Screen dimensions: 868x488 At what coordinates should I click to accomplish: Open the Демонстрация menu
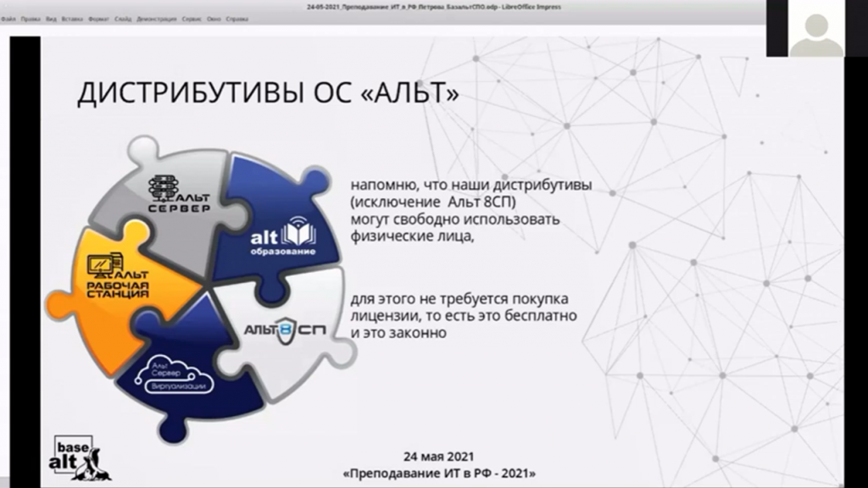157,19
